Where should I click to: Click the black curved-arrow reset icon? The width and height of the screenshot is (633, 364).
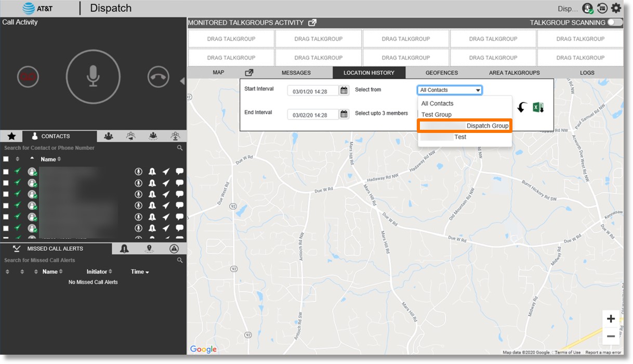pos(522,107)
